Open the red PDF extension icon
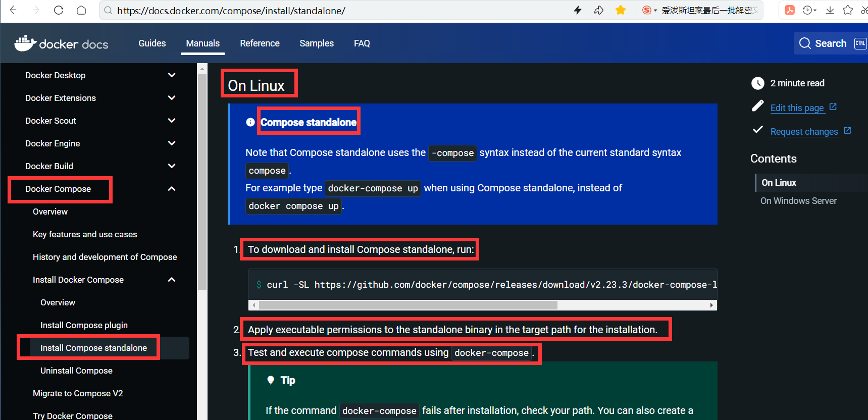Viewport: 868px width, 420px height. click(790, 10)
